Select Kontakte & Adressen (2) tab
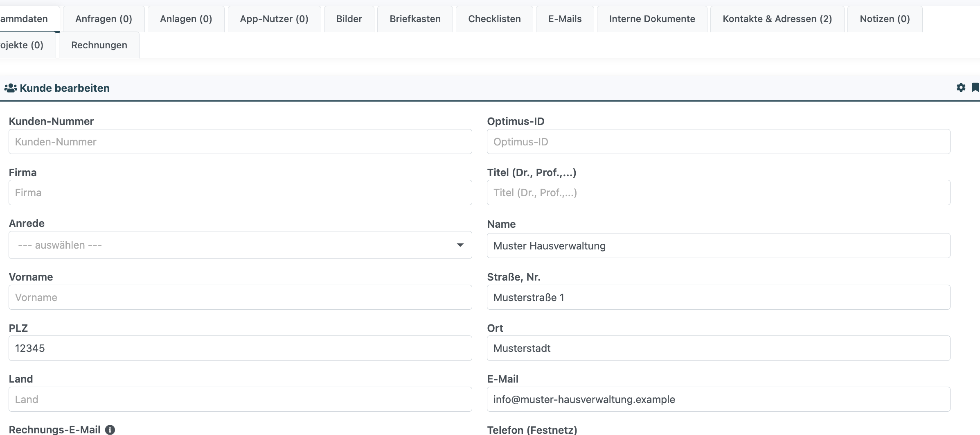Screen dimensions: 980x435 point(777,19)
